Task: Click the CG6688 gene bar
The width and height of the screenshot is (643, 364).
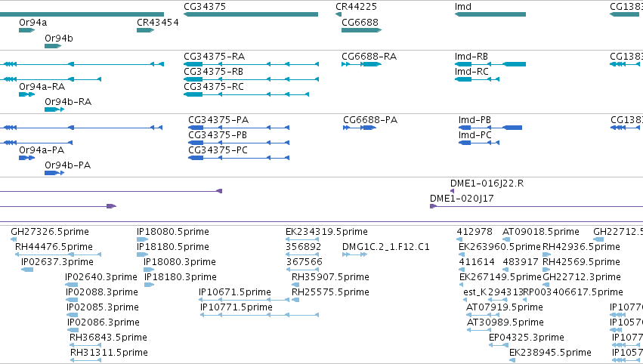Action: pyautogui.click(x=361, y=30)
